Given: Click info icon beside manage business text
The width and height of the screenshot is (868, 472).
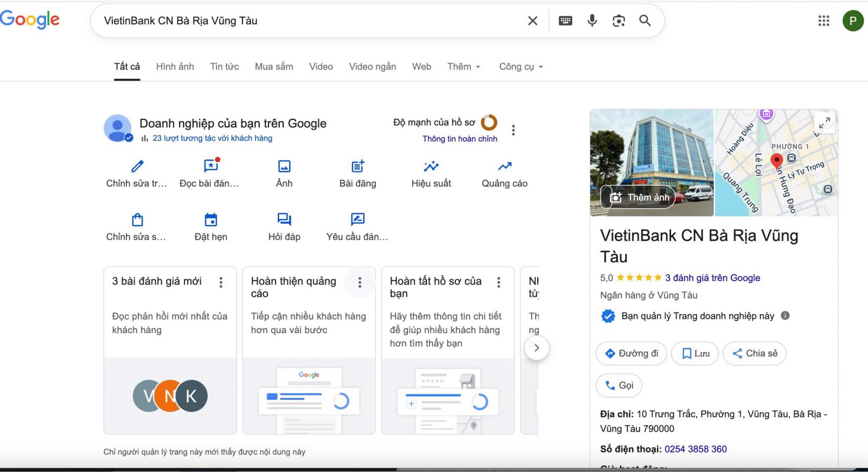Looking at the screenshot, I should click(785, 315).
